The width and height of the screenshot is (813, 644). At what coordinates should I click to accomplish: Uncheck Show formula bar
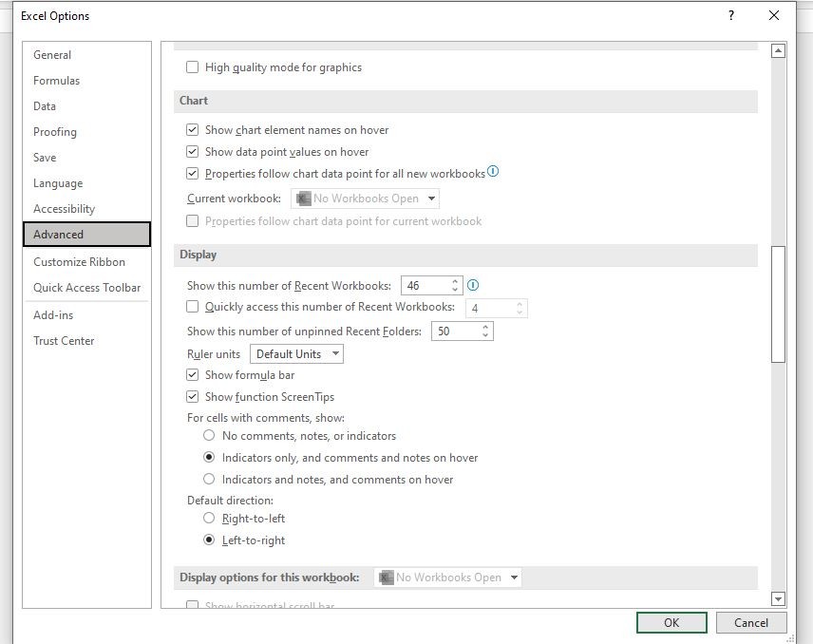click(193, 374)
